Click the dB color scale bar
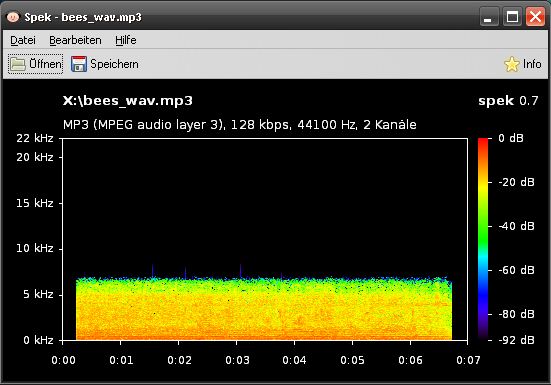The height and width of the screenshot is (385, 551). [483, 239]
